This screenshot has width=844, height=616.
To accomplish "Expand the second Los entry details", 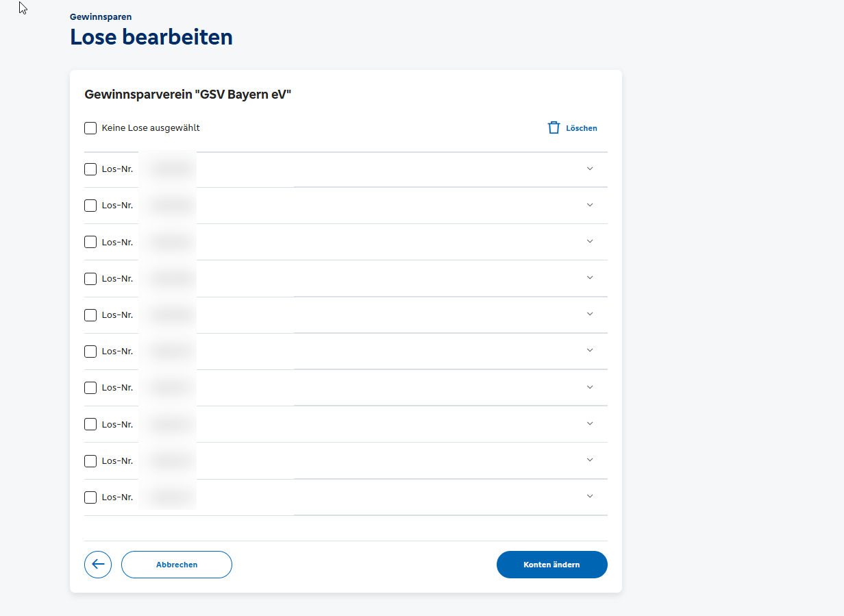I will pyautogui.click(x=590, y=205).
